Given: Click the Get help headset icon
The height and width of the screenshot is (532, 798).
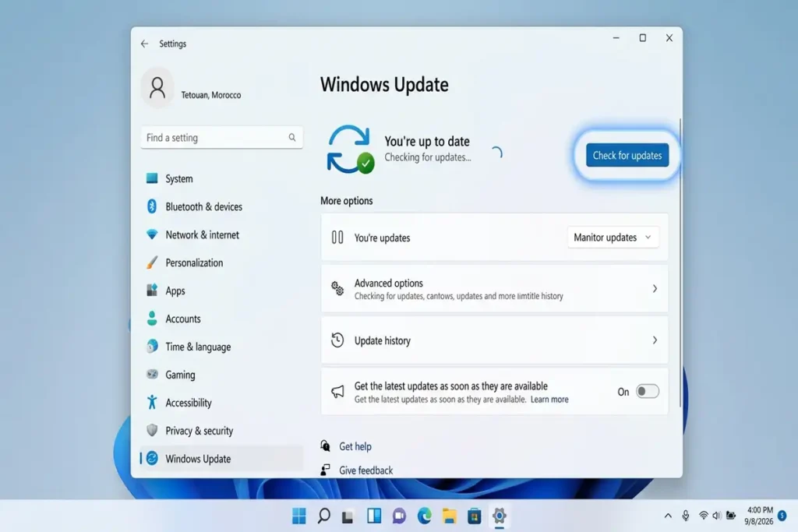Looking at the screenshot, I should [x=325, y=446].
